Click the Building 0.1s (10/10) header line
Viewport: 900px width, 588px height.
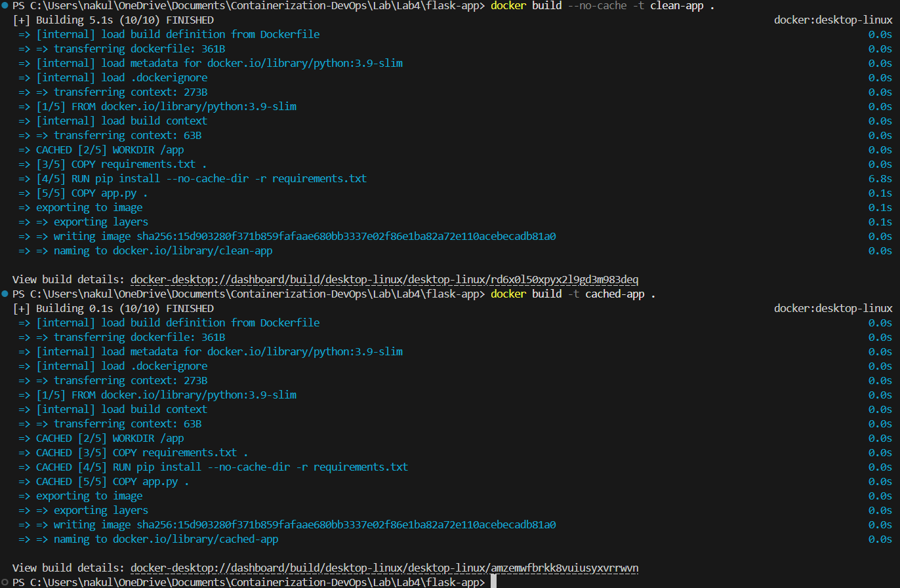pyautogui.click(x=112, y=308)
